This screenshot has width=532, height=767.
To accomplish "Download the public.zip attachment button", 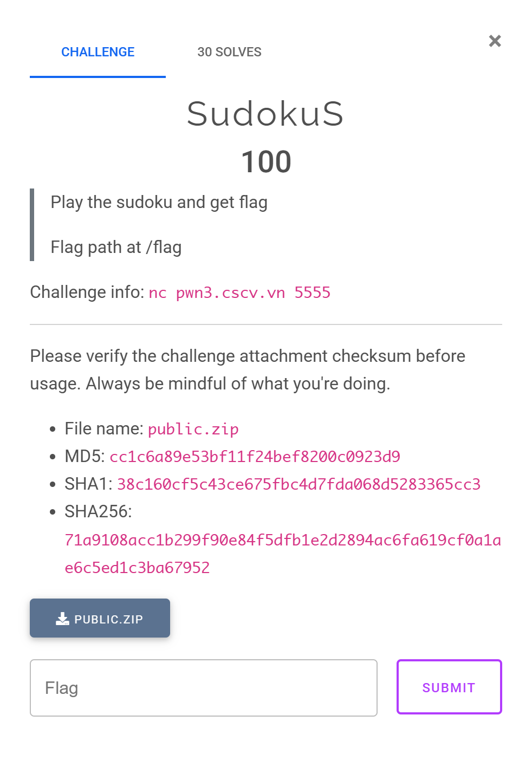I will tap(100, 618).
